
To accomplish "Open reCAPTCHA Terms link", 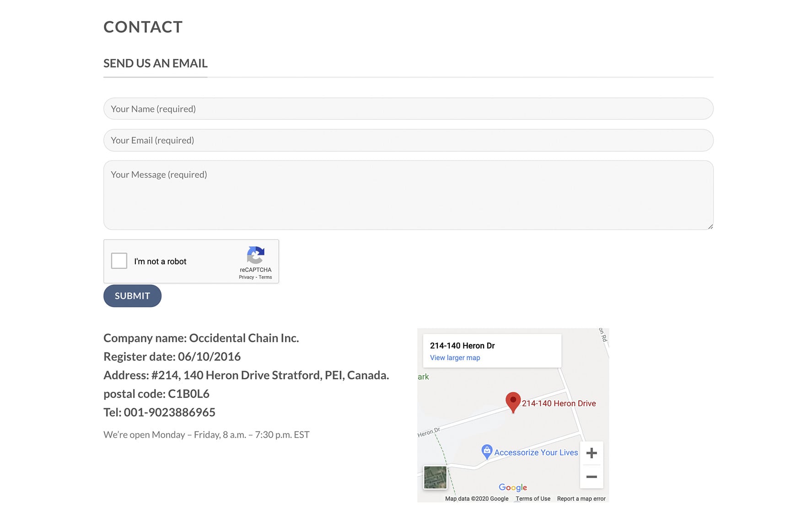I will click(x=265, y=277).
